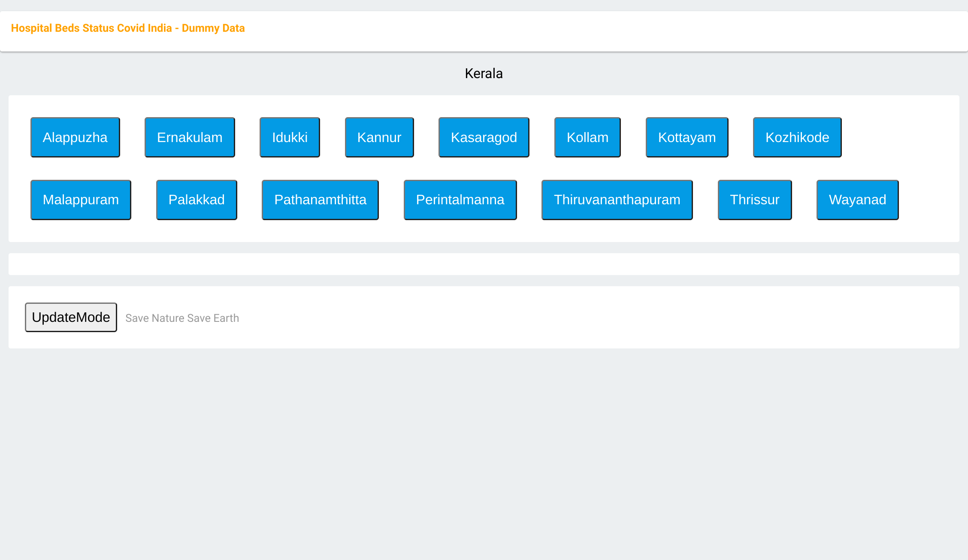Click the Hospital Beds Status title link

point(128,28)
